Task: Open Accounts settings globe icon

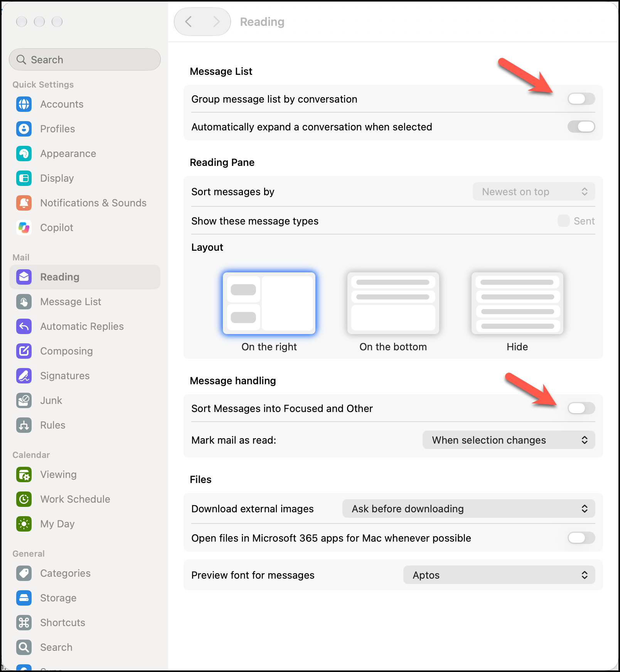Action: (24, 104)
